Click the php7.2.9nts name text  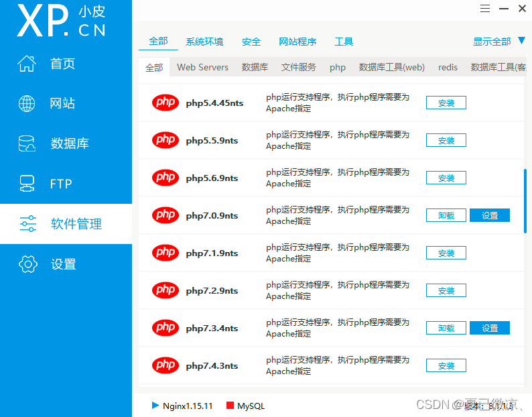[212, 291]
